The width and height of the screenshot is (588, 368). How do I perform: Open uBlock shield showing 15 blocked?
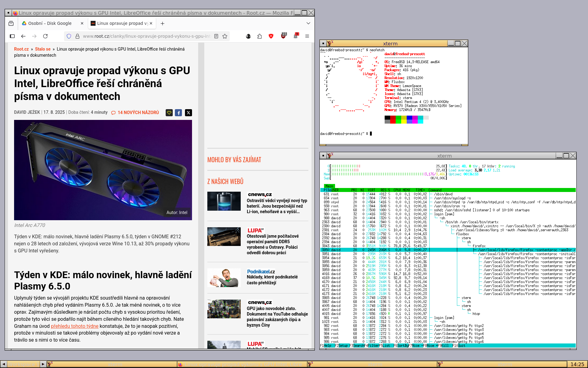coord(283,37)
